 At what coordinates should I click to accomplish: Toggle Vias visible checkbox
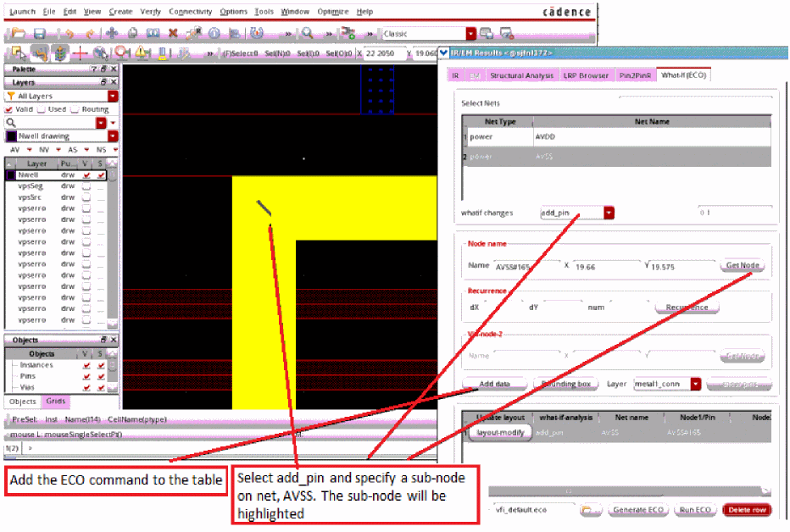click(86, 387)
